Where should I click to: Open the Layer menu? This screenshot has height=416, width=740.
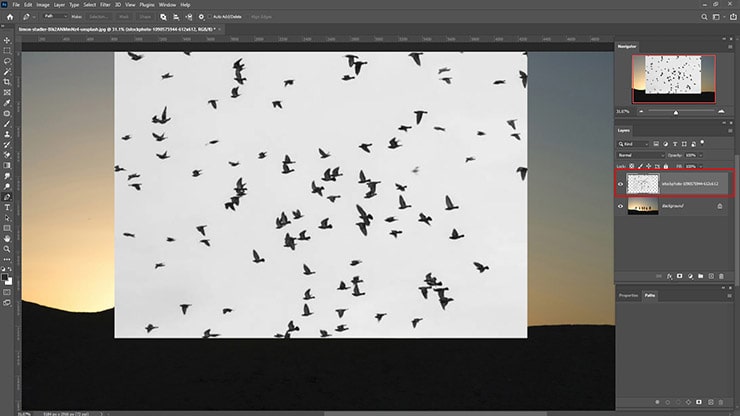59,5
